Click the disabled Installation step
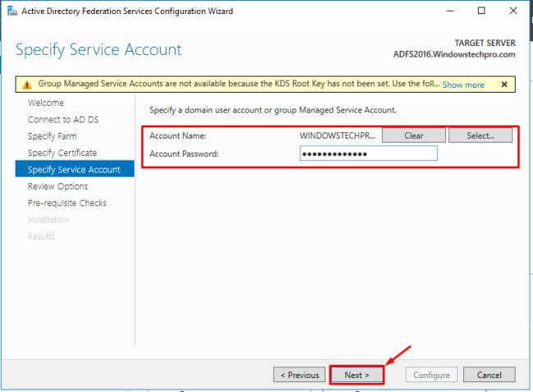Image resolution: width=533 pixels, height=392 pixels. [x=48, y=220]
